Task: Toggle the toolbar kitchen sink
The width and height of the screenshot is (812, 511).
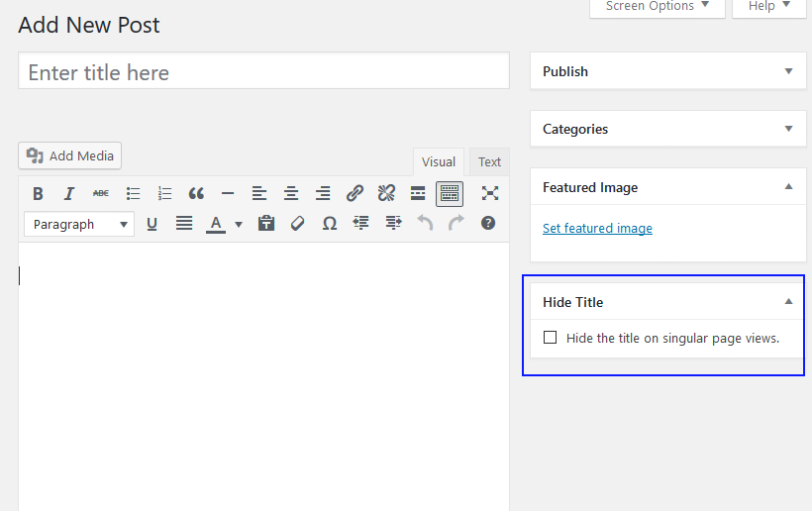Action: [x=450, y=194]
